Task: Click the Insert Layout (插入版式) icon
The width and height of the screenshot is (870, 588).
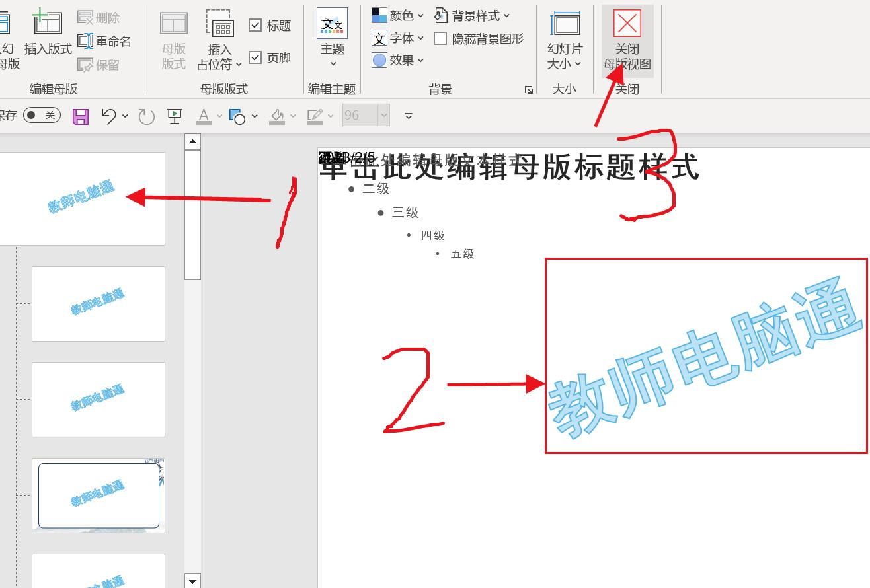Action: (x=48, y=22)
